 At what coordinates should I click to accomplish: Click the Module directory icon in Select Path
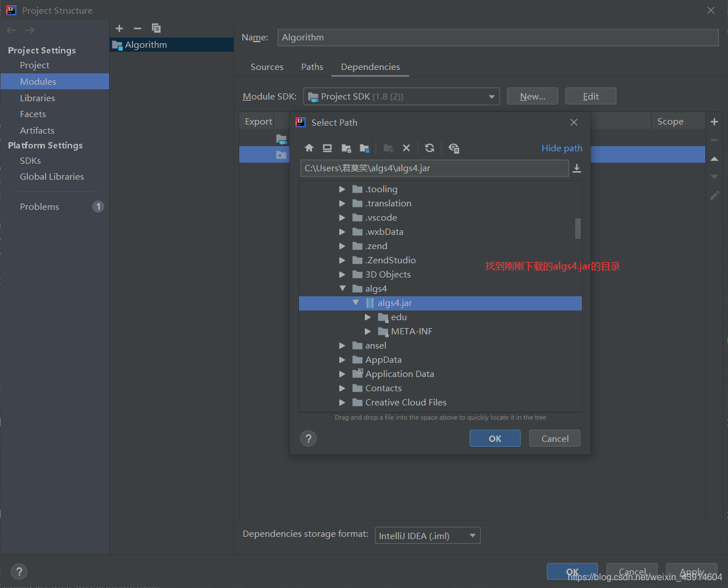364,148
